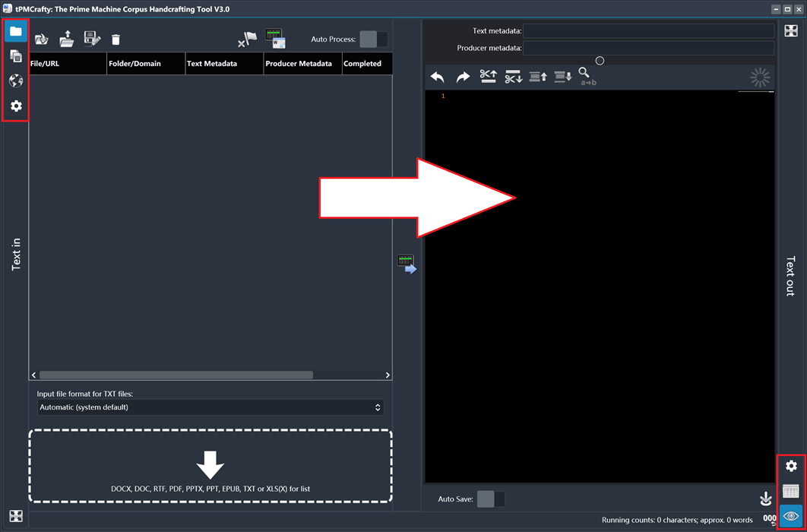The width and height of the screenshot is (807, 532).
Task: Click the find and replace a→b icon
Action: tap(587, 77)
